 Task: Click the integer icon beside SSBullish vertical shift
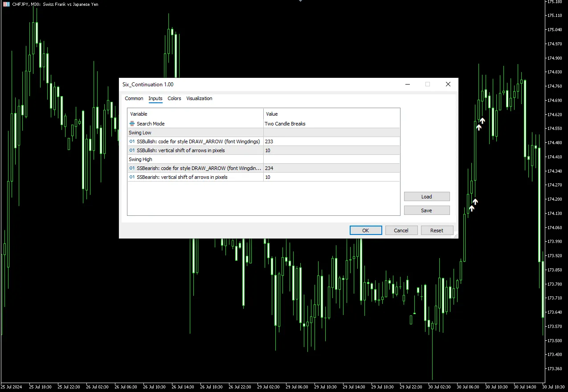point(132,150)
